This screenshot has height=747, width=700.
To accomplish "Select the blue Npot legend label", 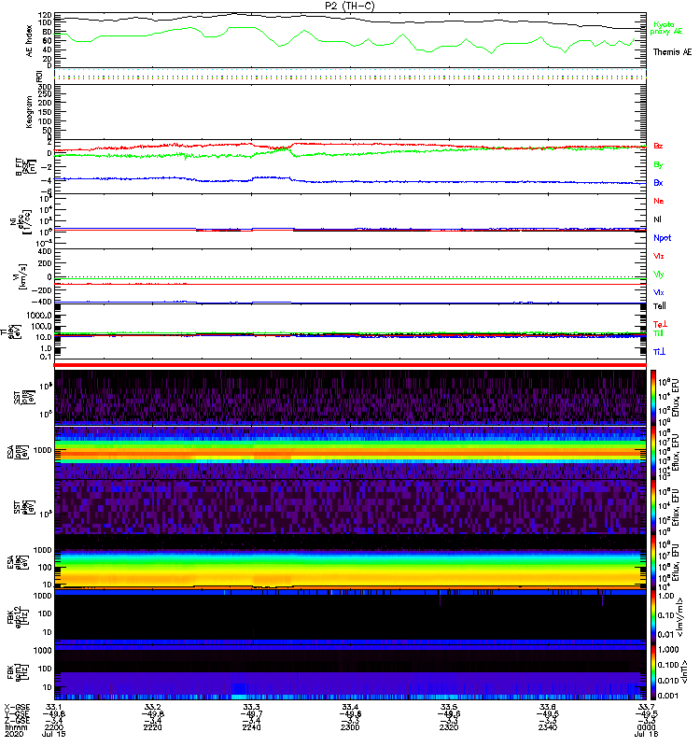I will click(x=663, y=238).
